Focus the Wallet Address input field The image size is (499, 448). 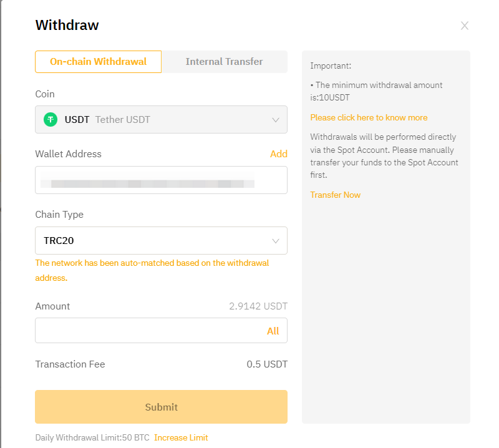click(x=161, y=180)
